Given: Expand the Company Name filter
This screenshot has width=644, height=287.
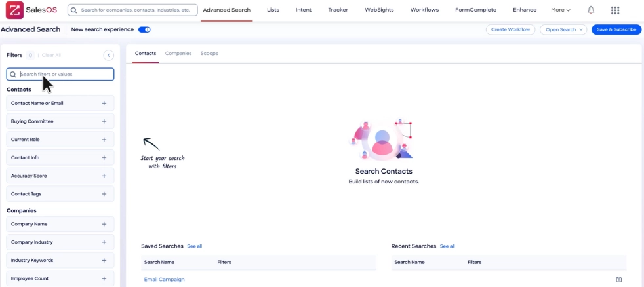Looking at the screenshot, I should coord(60,224).
